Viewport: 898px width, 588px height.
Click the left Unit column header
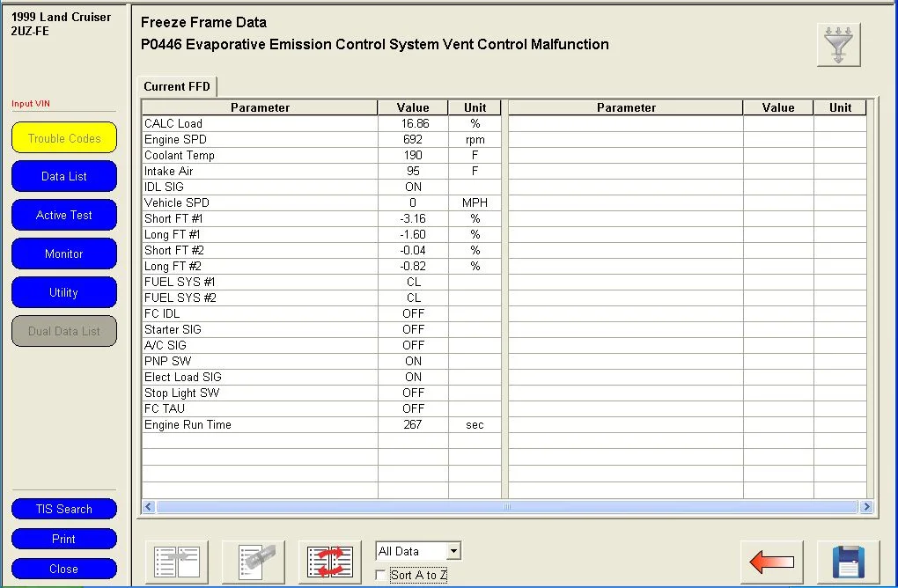475,107
